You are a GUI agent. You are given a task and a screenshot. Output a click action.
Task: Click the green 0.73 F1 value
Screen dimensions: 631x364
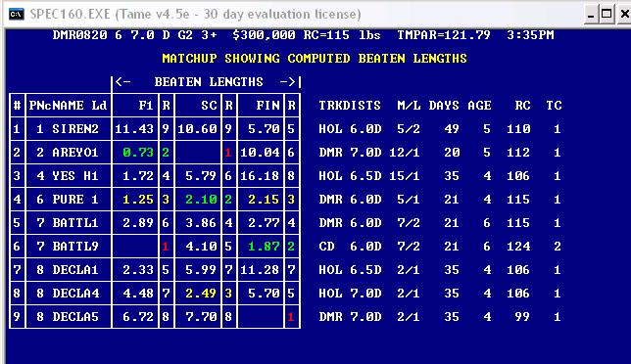(x=138, y=153)
